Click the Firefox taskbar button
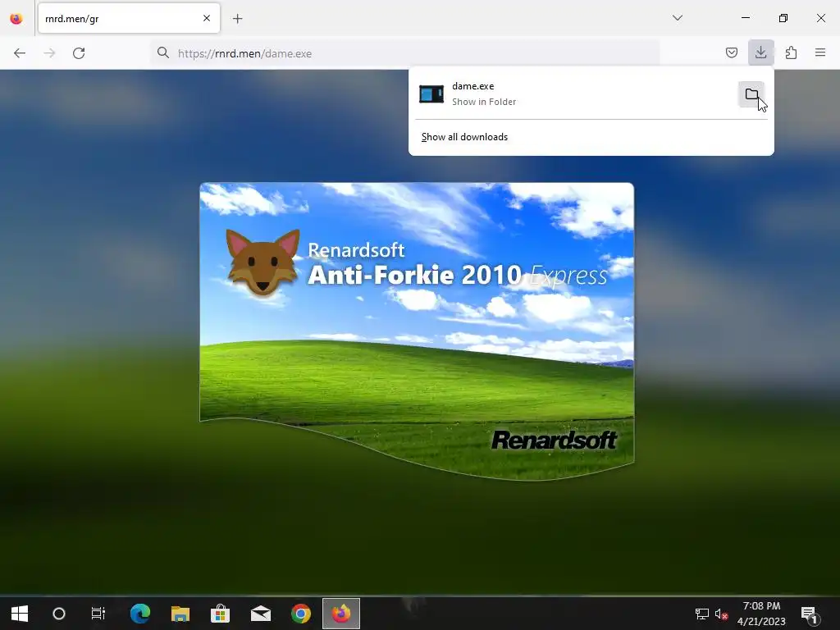Screen dimensions: 840x630 pos(341,614)
